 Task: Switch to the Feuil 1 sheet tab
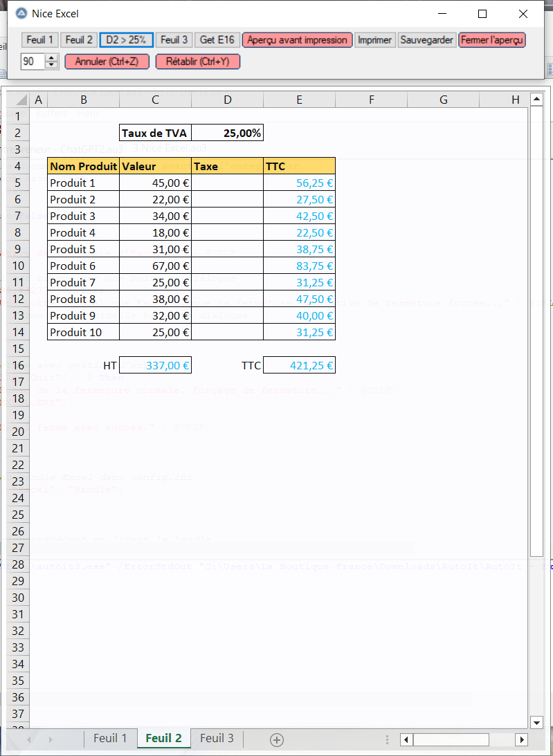pos(110,738)
